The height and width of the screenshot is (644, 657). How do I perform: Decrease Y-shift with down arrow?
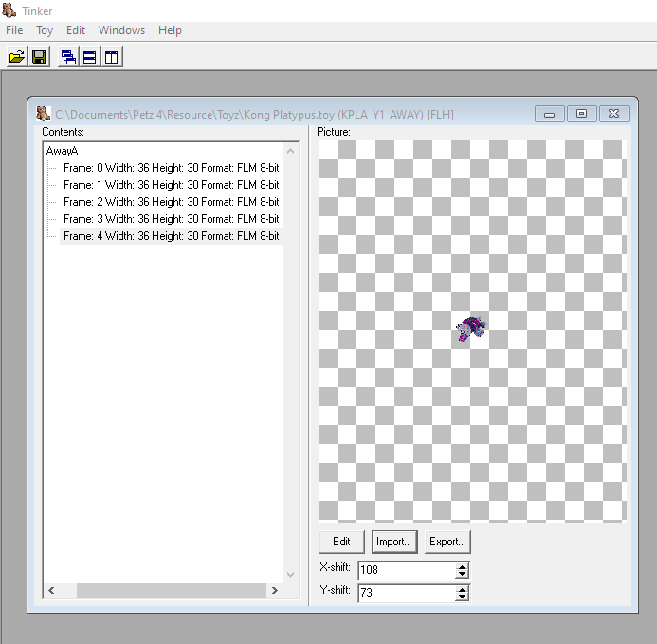(462, 597)
